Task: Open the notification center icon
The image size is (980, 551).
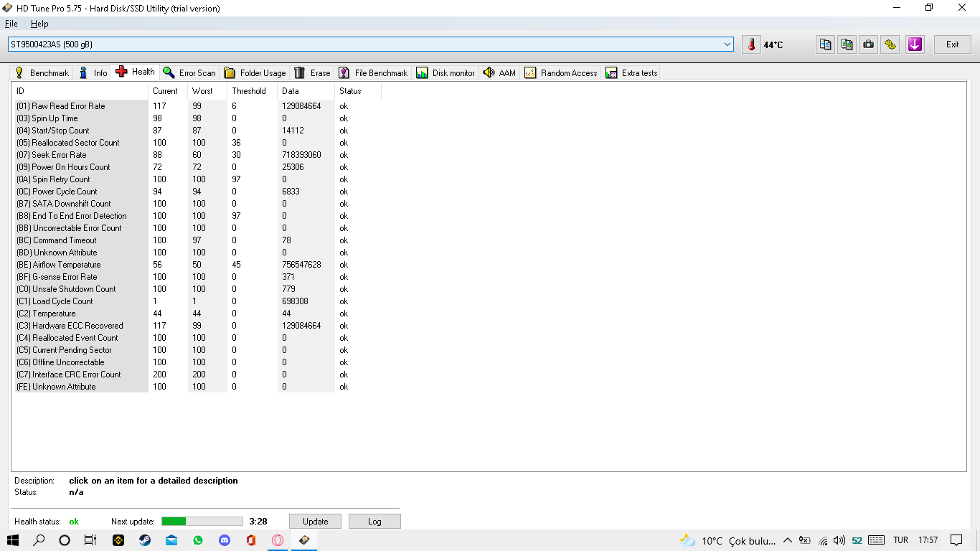Action: 956,540
